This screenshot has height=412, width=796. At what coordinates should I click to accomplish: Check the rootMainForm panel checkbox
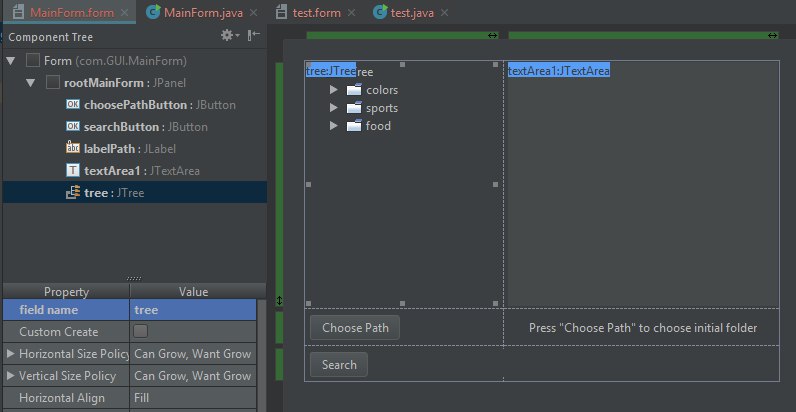[54, 83]
